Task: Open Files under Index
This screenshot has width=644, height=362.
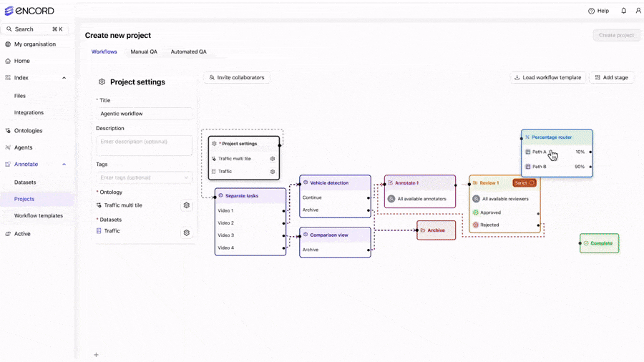Action: (x=20, y=96)
